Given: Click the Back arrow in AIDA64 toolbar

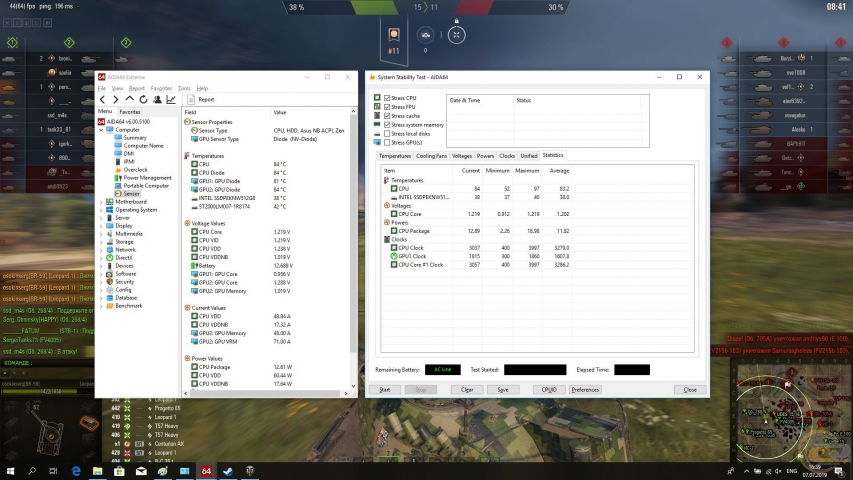Looking at the screenshot, I should tap(102, 100).
